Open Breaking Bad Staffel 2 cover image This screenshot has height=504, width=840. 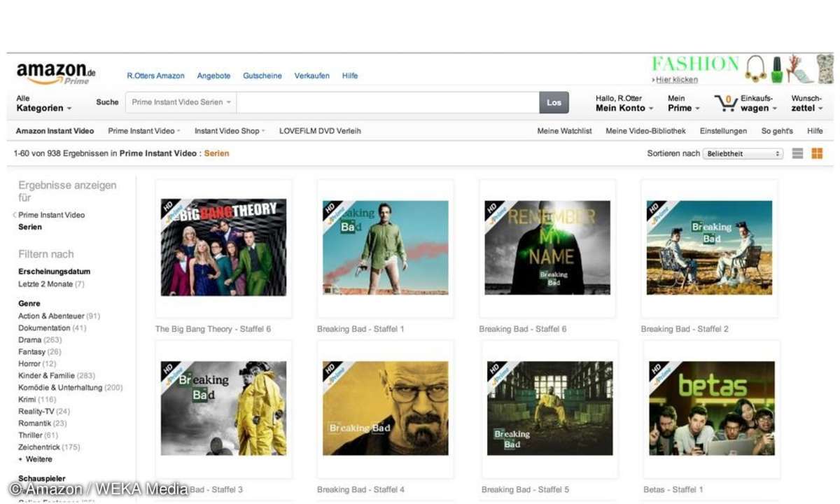[709, 248]
